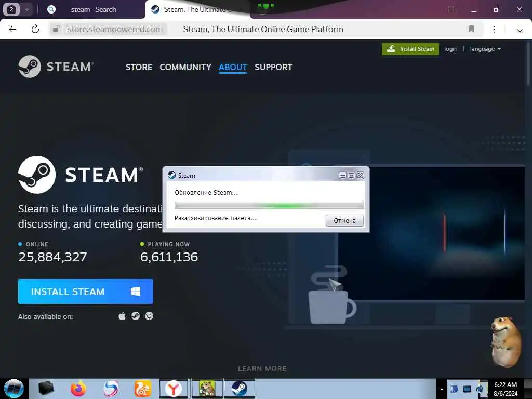Expand the language dropdown
532x399 pixels.
(x=485, y=49)
